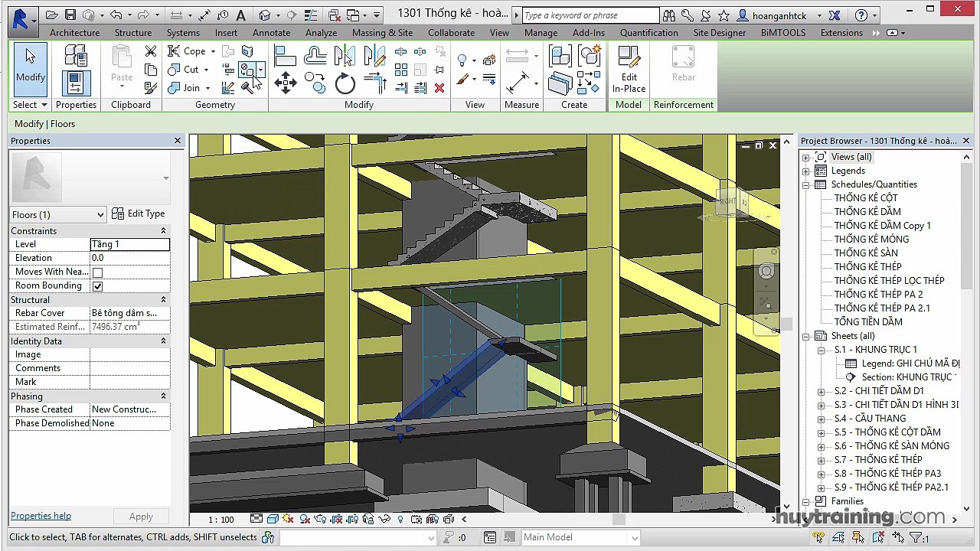Expand the Views (all) tree node
This screenshot has width=980, height=551.
click(806, 157)
